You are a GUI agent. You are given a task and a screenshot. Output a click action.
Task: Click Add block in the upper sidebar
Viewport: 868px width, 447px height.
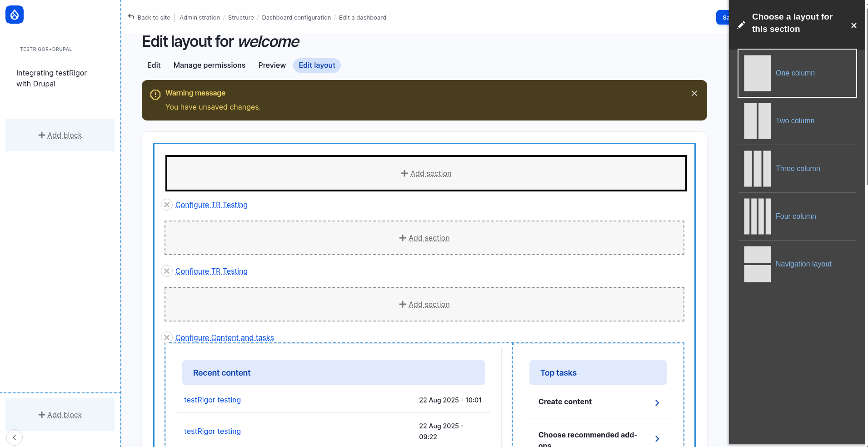(x=60, y=136)
